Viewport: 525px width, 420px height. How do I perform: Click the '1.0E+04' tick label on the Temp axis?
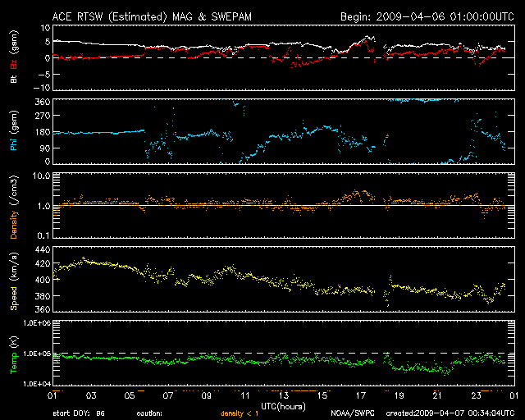(x=37, y=384)
